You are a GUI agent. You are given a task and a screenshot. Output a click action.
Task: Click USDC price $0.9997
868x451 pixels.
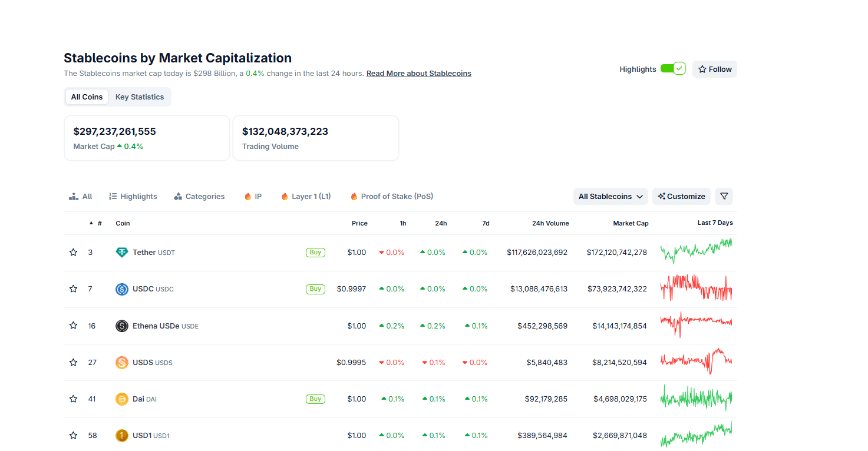(x=351, y=289)
